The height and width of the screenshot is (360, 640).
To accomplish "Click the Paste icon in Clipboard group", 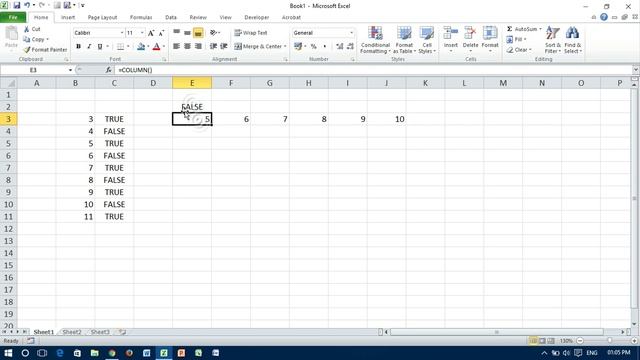I will (x=11, y=34).
